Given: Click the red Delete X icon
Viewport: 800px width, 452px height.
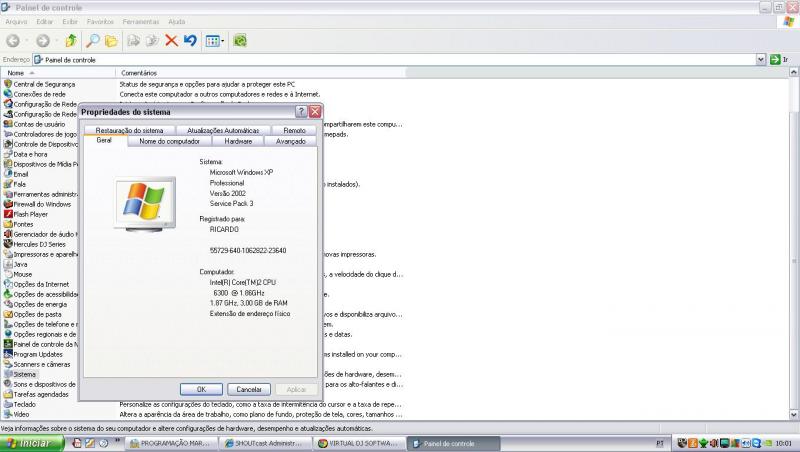Looking at the screenshot, I should (x=171, y=41).
